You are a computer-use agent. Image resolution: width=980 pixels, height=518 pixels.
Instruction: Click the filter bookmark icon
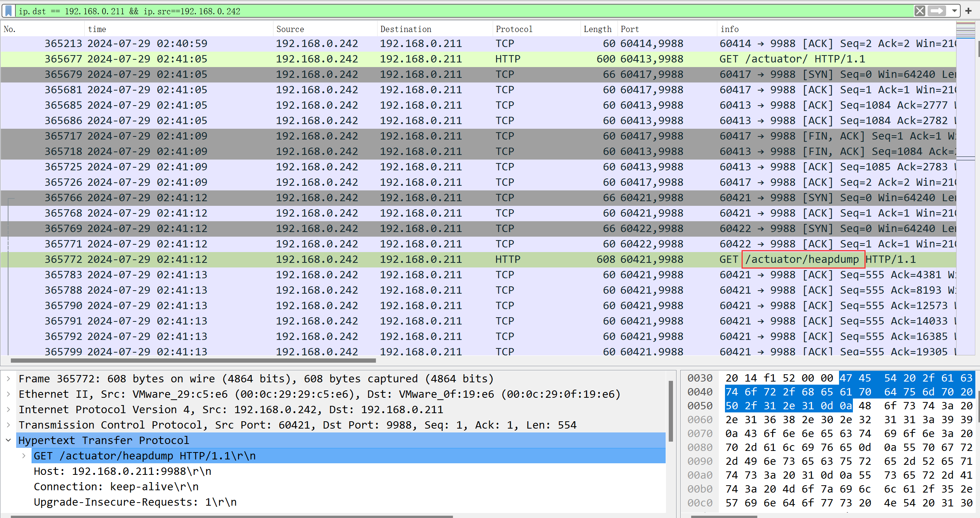pyautogui.click(x=8, y=11)
